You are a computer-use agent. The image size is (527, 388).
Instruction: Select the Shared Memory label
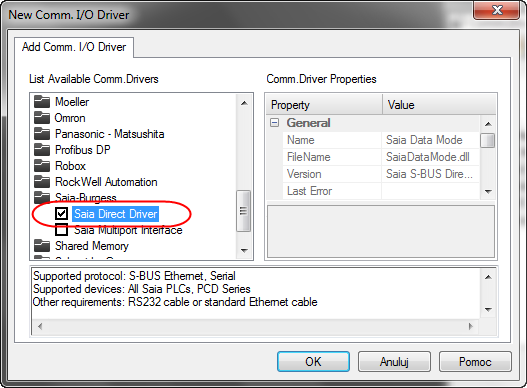[x=92, y=246]
